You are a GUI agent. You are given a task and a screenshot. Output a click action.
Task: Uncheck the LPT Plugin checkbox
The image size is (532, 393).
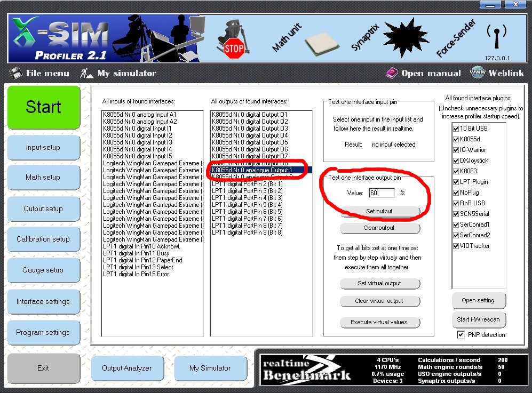click(456, 182)
